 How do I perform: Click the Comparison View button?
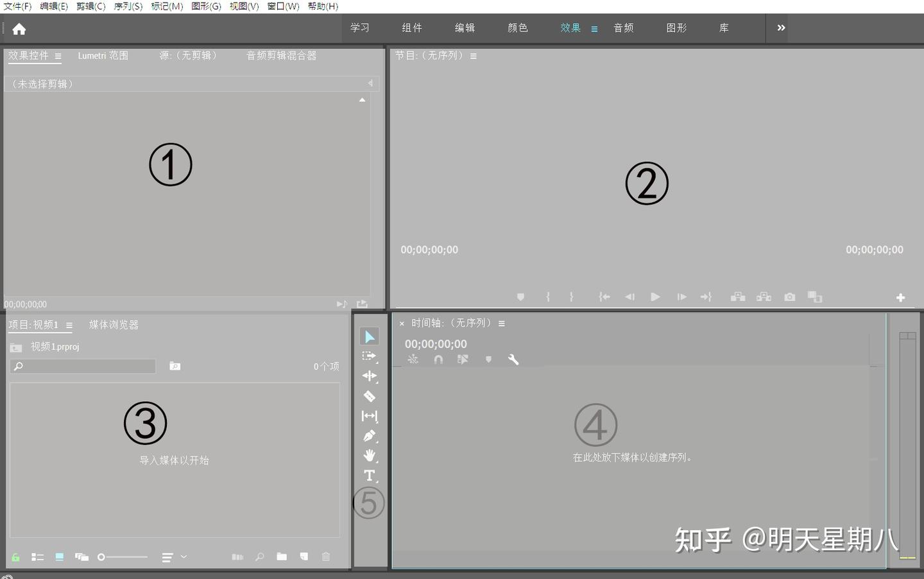(x=815, y=297)
